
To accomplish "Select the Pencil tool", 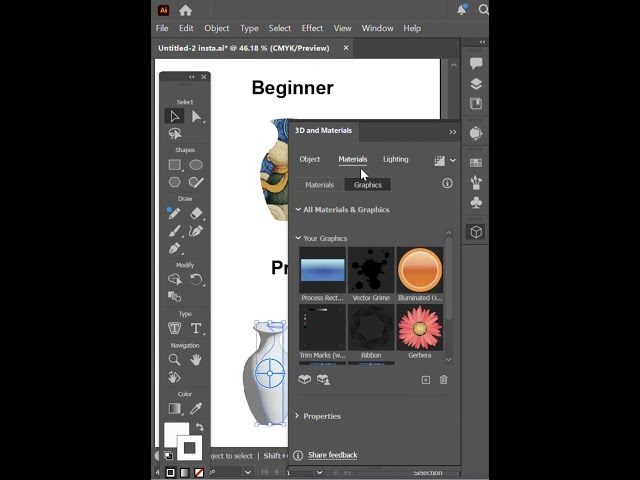I will 174,213.
